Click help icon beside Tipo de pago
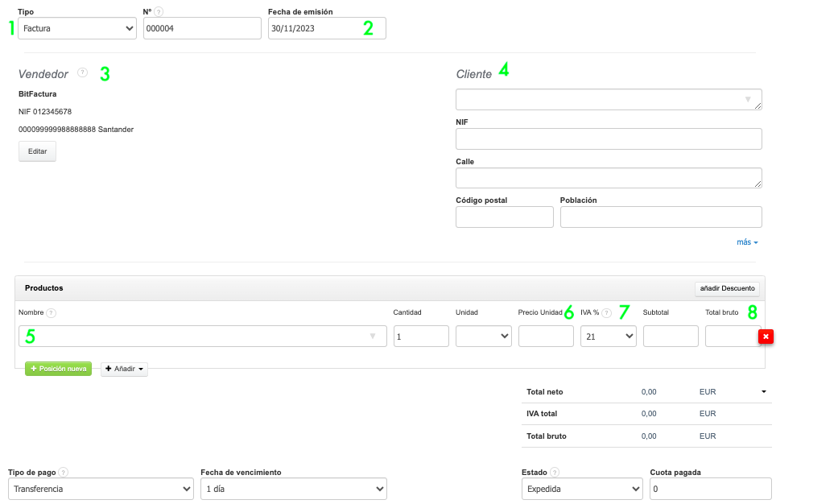838x504 pixels. 63,472
